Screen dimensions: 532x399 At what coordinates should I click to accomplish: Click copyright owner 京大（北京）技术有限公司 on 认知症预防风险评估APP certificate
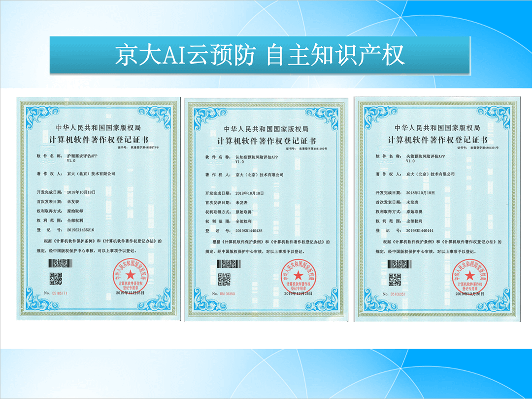(260, 175)
